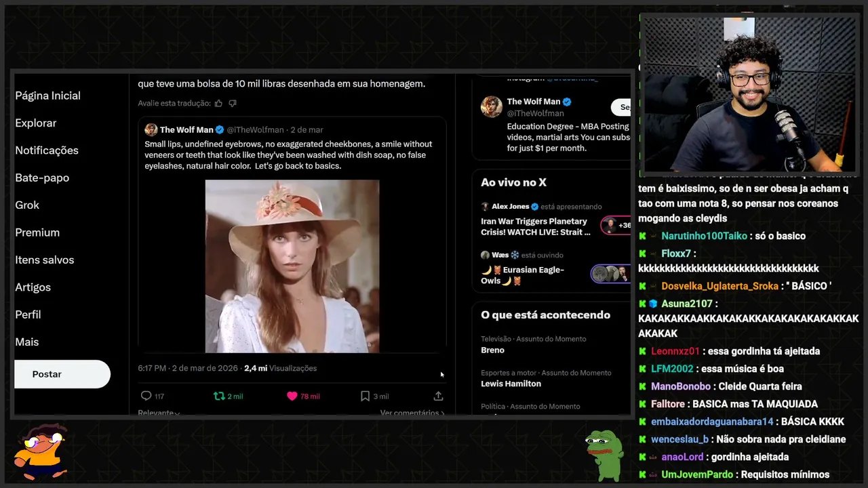Click the blue cube badge beside Asuna2107
The width and height of the screenshot is (868, 488).
(653, 304)
